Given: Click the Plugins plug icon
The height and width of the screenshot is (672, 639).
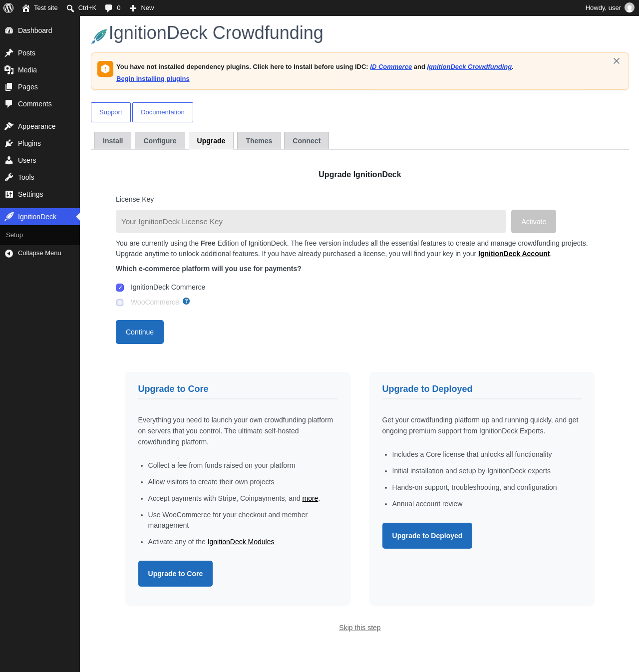Looking at the screenshot, I should 9,143.
